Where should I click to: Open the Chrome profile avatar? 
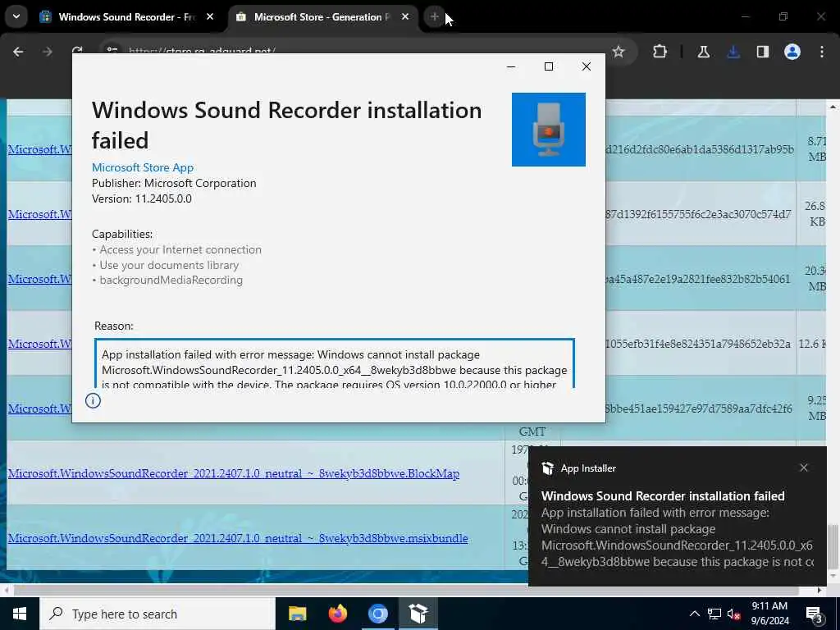pos(792,52)
